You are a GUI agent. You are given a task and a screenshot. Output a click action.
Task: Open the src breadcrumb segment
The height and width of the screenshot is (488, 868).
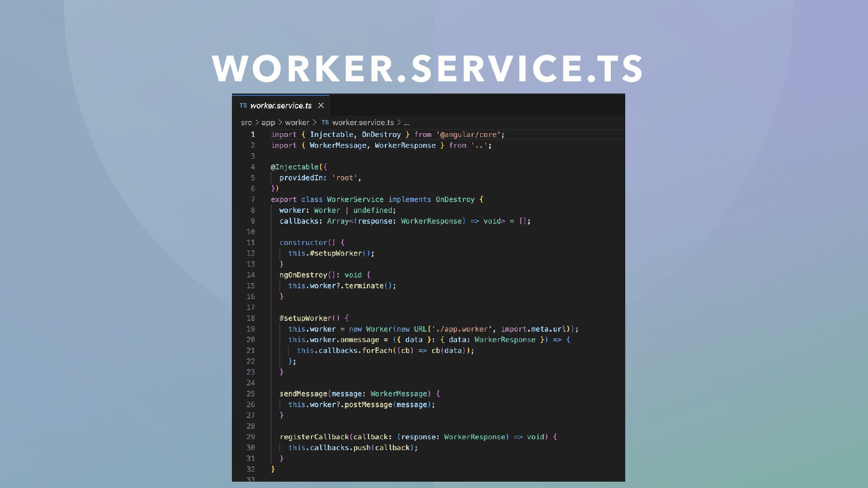(246, 122)
